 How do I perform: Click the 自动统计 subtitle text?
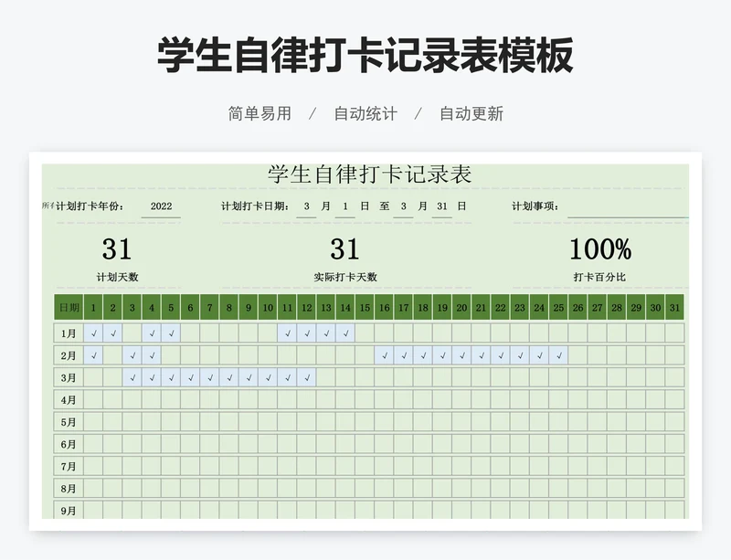point(365,113)
